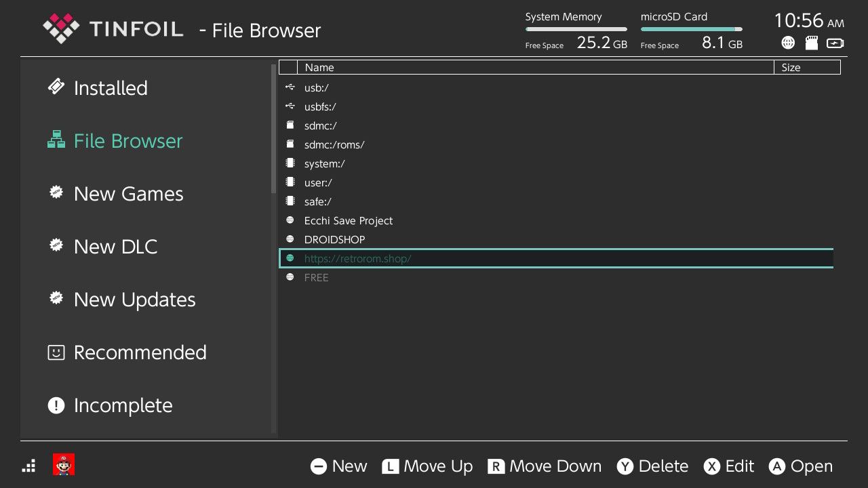Viewport: 868px width, 488px height.
Task: Click the Mario user avatar
Action: click(x=64, y=465)
